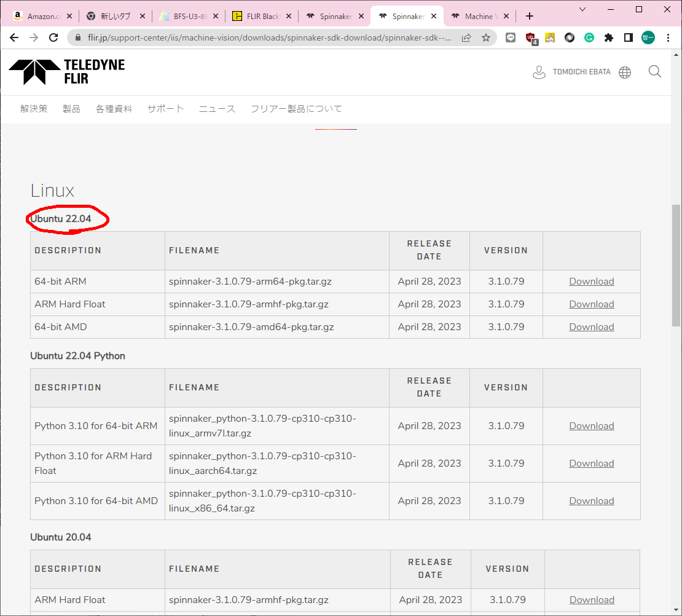Click the globe language selector icon
This screenshot has width=682, height=616.
(625, 73)
